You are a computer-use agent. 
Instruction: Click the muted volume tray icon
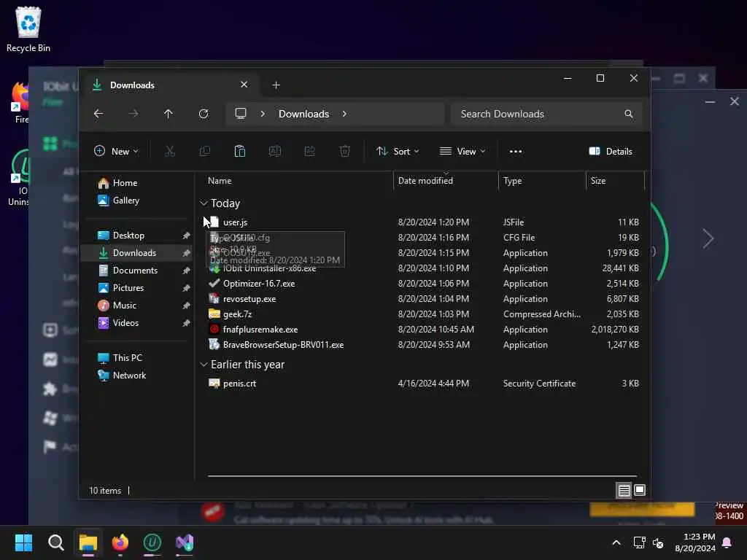coord(658,542)
